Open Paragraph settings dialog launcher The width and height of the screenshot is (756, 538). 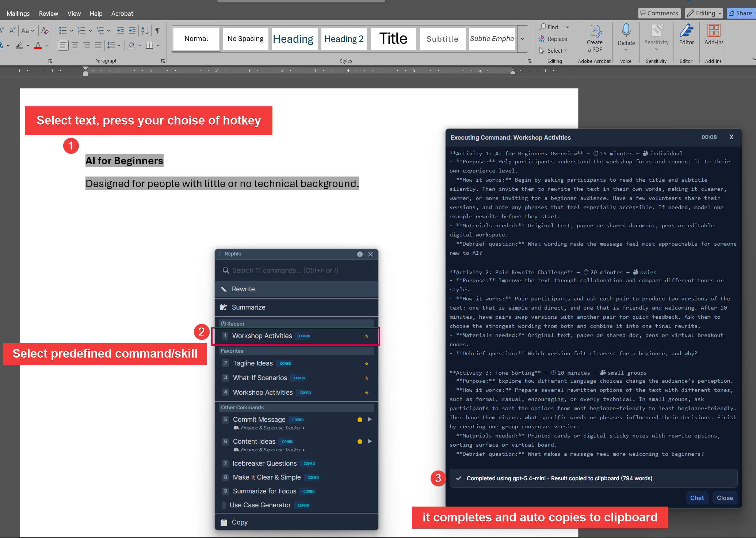[x=163, y=61]
